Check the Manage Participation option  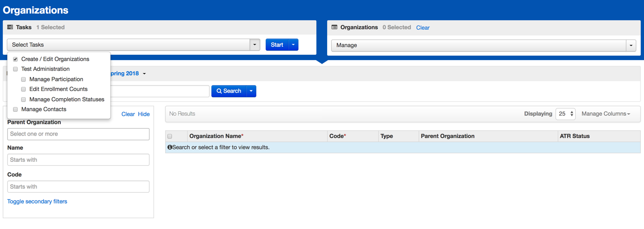click(x=23, y=79)
